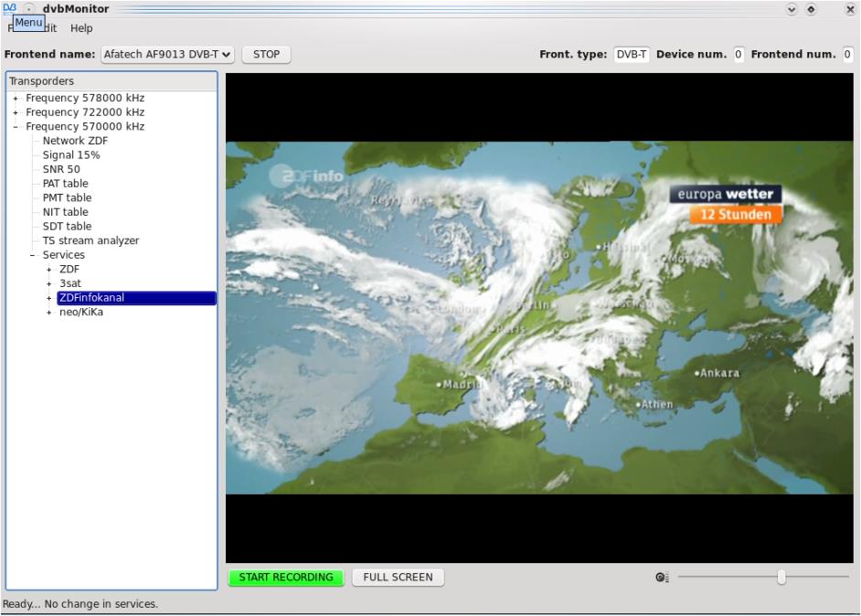Click the Front. type field
861x616 pixels.
(x=632, y=54)
